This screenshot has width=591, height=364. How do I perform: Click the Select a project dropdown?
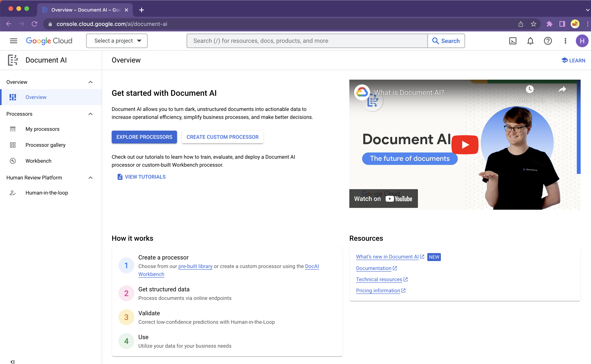116,40
